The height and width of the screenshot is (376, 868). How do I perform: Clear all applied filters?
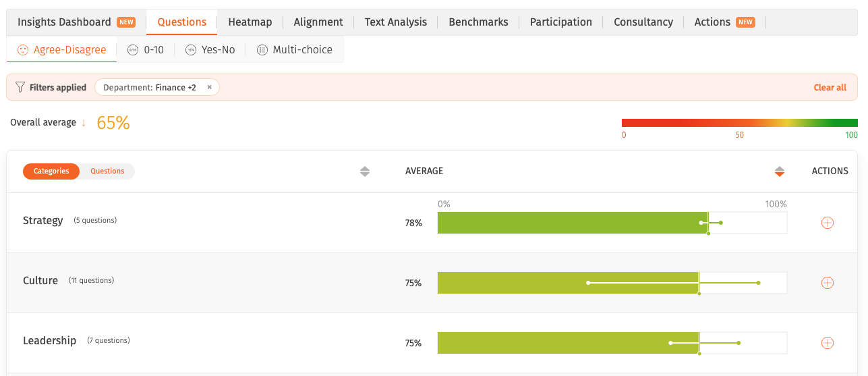830,88
